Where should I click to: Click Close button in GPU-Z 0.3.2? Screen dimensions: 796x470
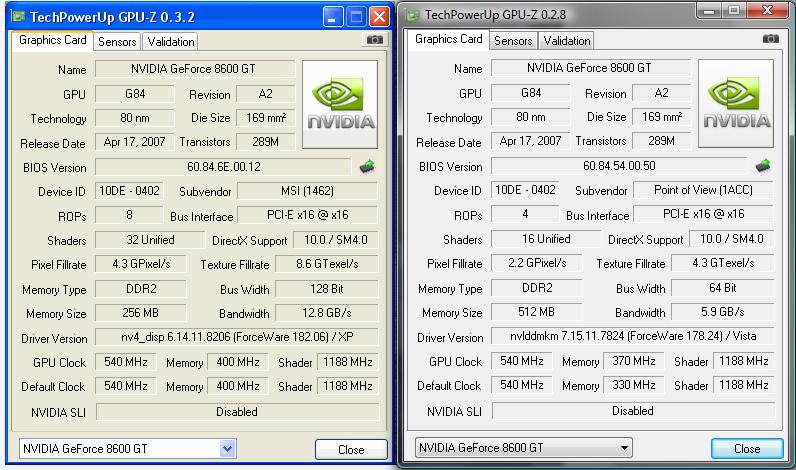click(351, 450)
